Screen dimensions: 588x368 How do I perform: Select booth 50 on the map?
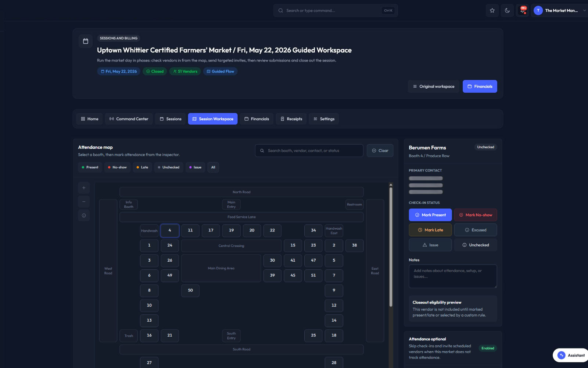190,290
